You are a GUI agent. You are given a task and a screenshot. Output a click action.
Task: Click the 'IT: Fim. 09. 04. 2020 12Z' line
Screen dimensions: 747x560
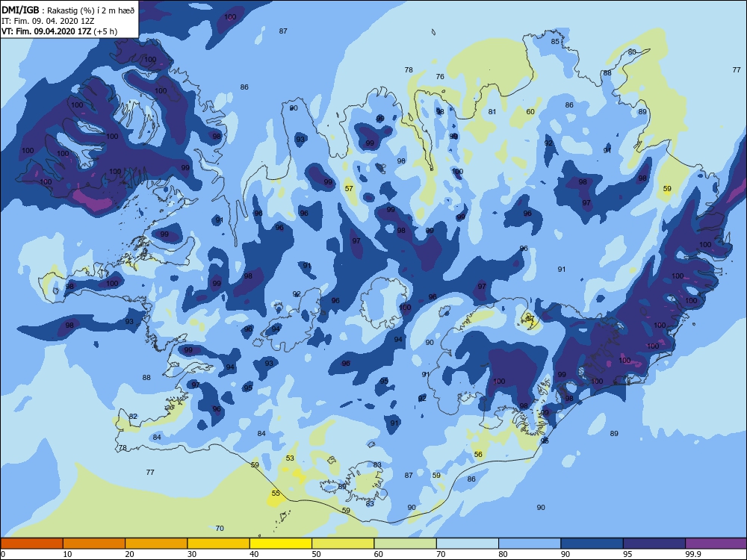(48, 21)
